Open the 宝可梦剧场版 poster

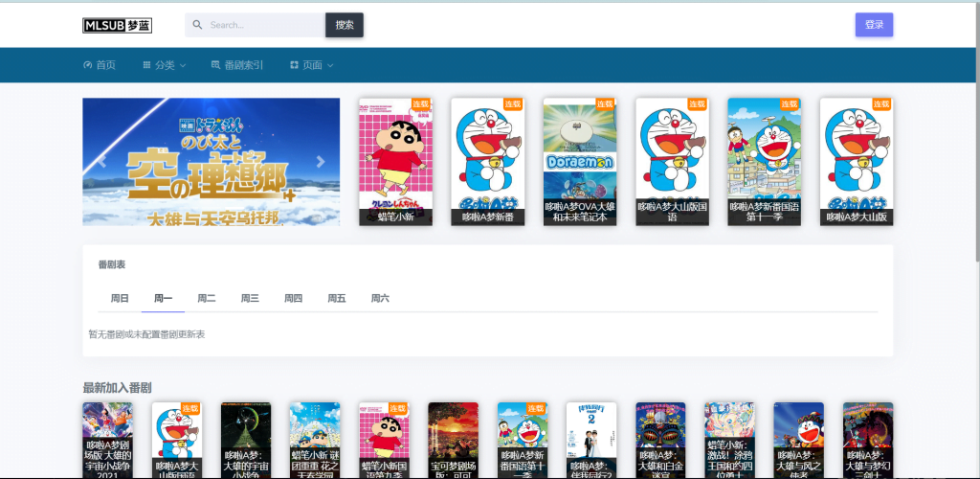453,441
